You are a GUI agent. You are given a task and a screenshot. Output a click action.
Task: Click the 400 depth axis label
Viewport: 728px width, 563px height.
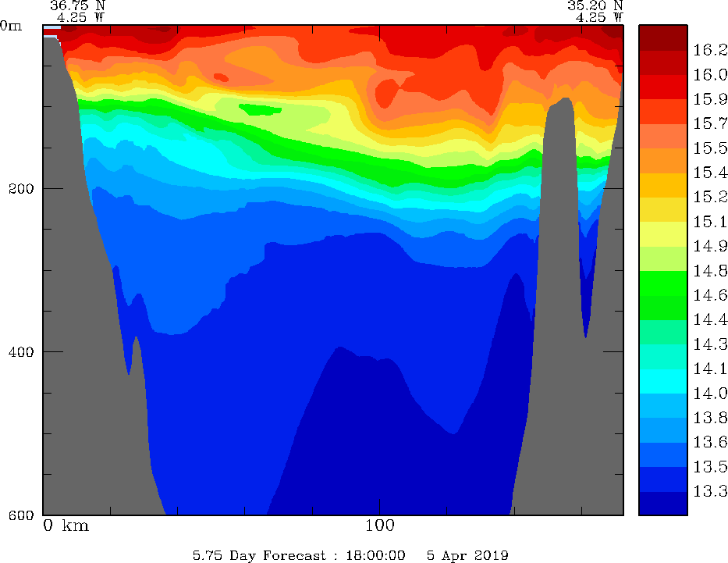[21, 351]
